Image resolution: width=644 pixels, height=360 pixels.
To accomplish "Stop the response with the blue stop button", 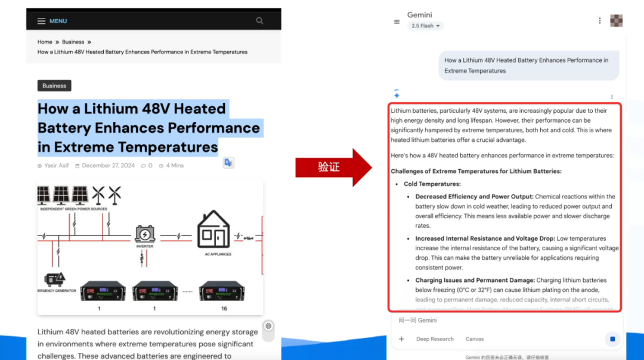I will tap(612, 339).
